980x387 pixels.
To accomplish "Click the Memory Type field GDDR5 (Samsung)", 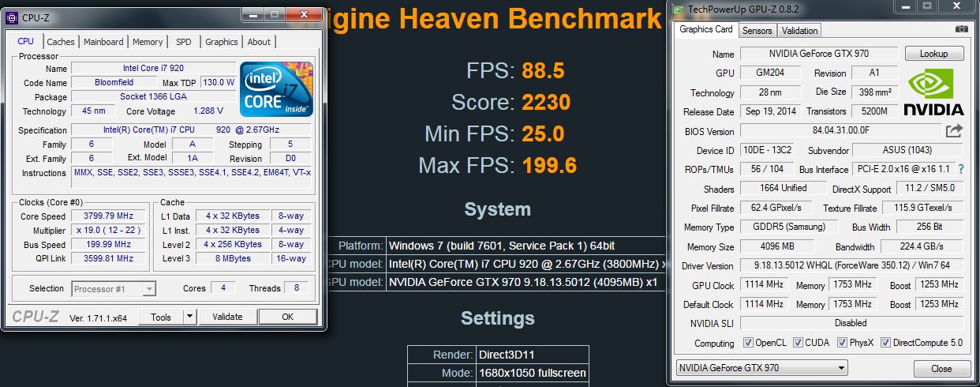I will tap(790, 227).
